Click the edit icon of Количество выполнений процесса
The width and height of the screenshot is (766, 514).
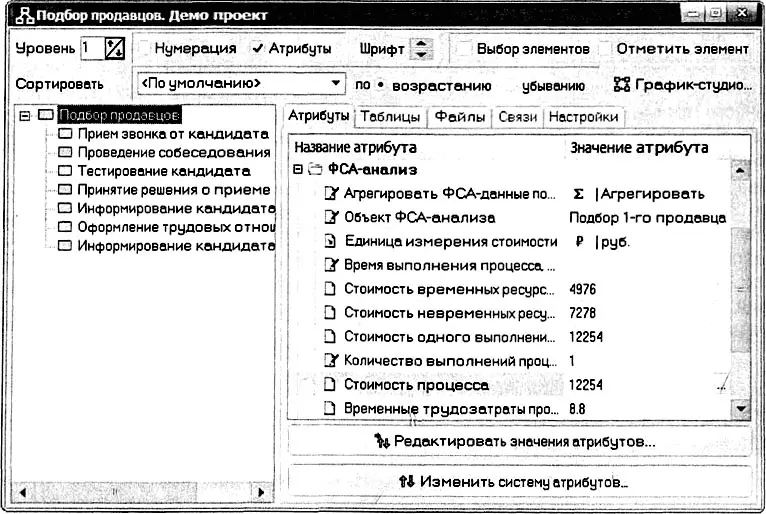[x=331, y=361]
